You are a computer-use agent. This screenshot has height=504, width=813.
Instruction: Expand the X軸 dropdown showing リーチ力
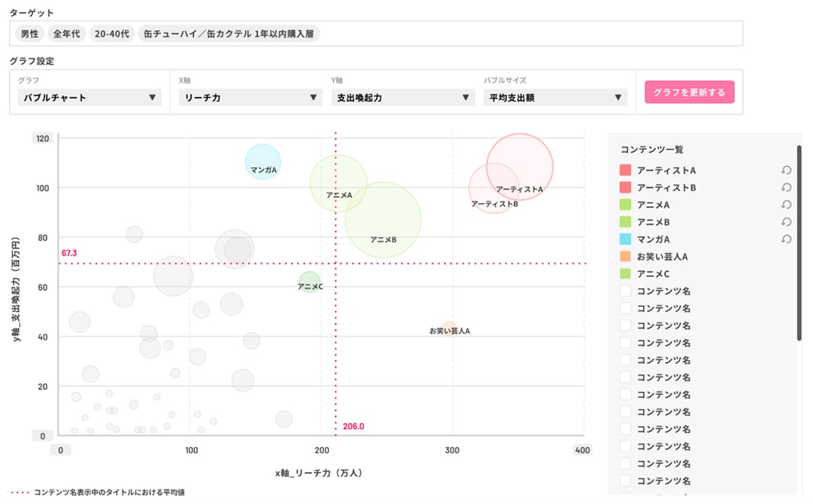pyautogui.click(x=250, y=98)
